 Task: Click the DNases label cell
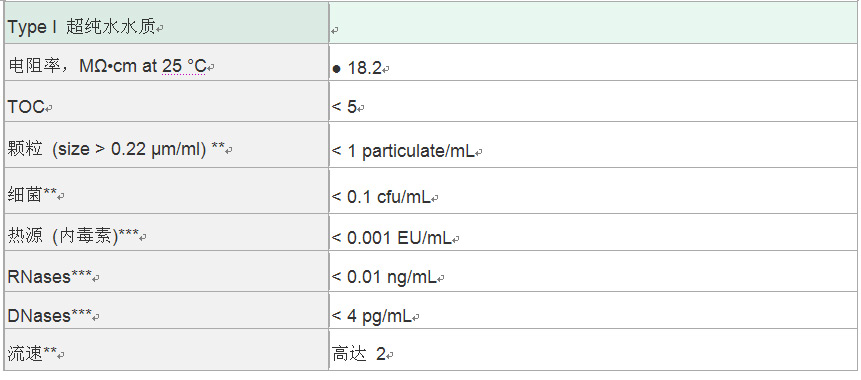[167, 310]
